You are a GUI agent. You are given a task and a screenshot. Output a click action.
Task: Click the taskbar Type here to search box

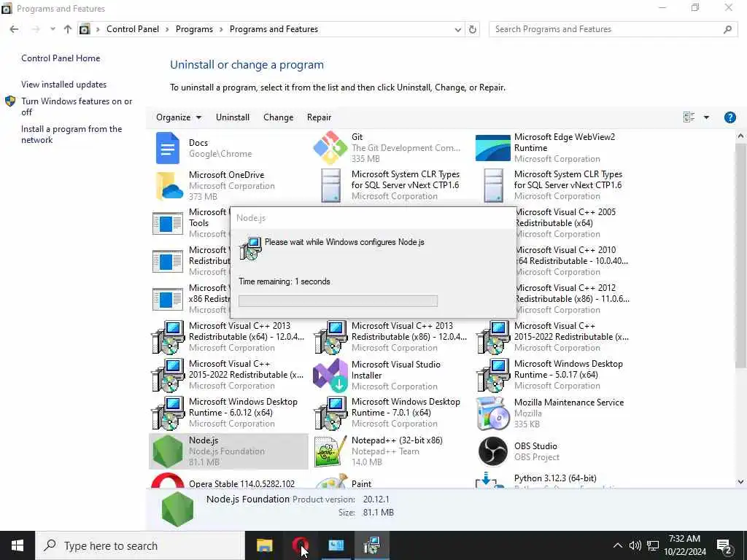139,545
